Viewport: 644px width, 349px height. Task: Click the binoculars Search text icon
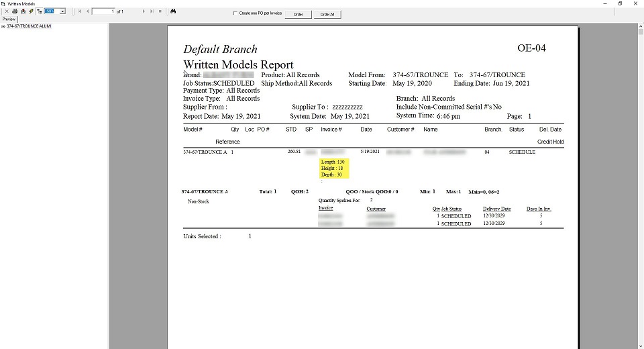(x=173, y=12)
